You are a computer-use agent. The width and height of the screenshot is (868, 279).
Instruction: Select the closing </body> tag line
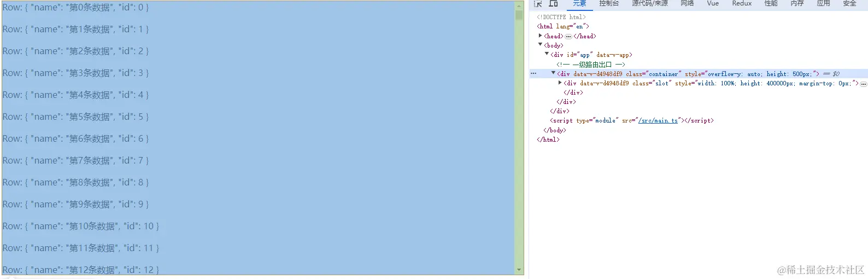coord(555,130)
